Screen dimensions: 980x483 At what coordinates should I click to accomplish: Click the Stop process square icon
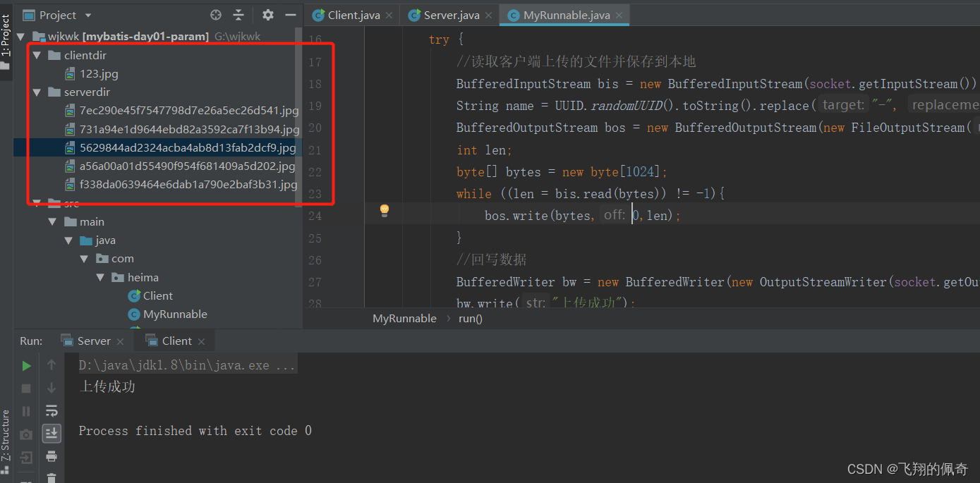tap(26, 388)
